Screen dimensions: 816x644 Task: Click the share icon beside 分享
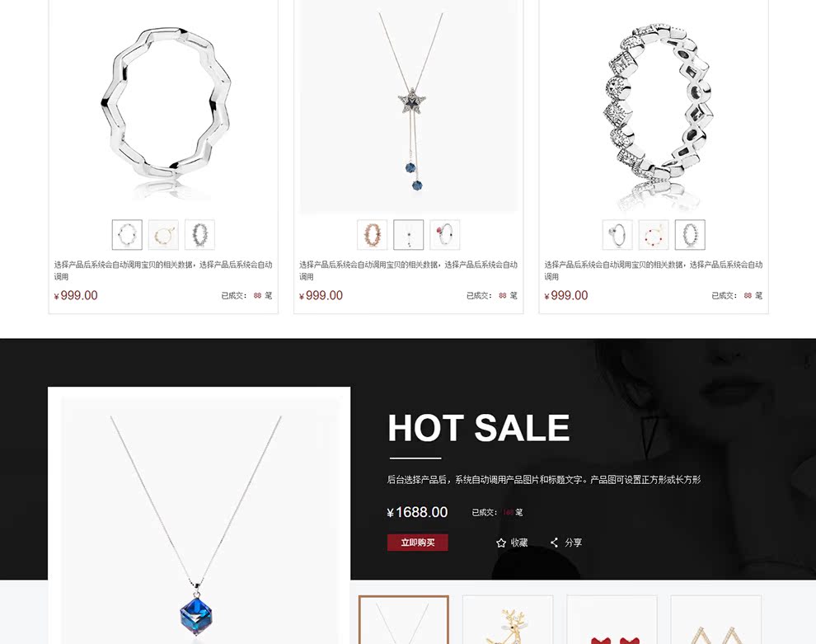554,543
